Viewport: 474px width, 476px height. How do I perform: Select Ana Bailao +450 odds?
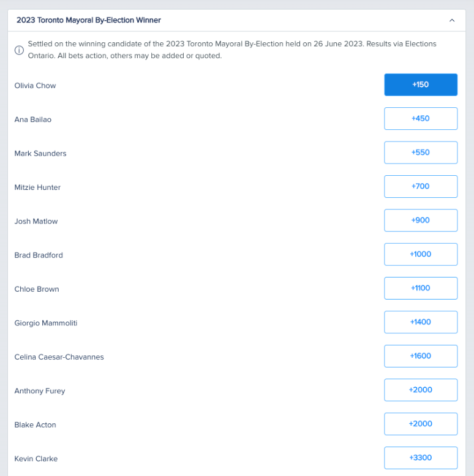coord(421,118)
